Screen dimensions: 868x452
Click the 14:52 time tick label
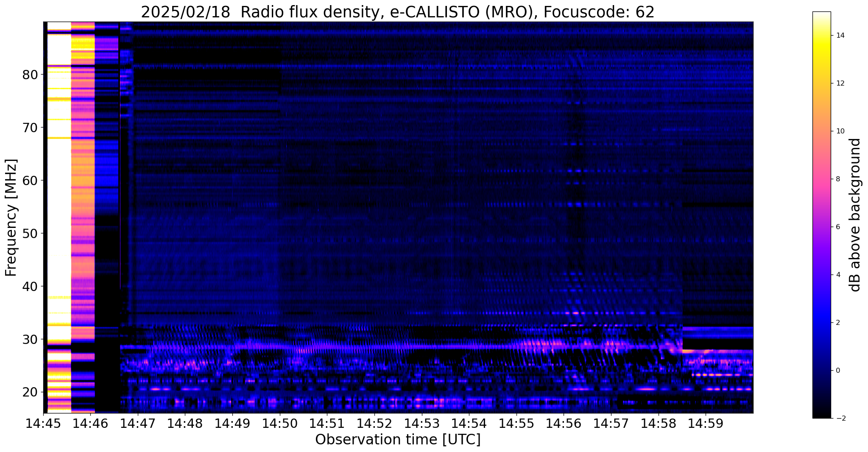[374, 423]
